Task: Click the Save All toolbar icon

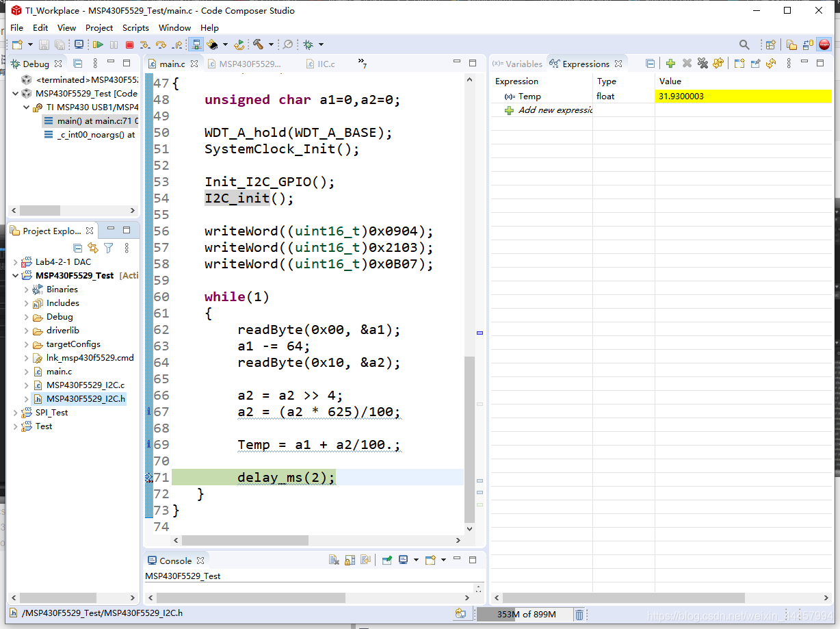Action: coord(60,44)
